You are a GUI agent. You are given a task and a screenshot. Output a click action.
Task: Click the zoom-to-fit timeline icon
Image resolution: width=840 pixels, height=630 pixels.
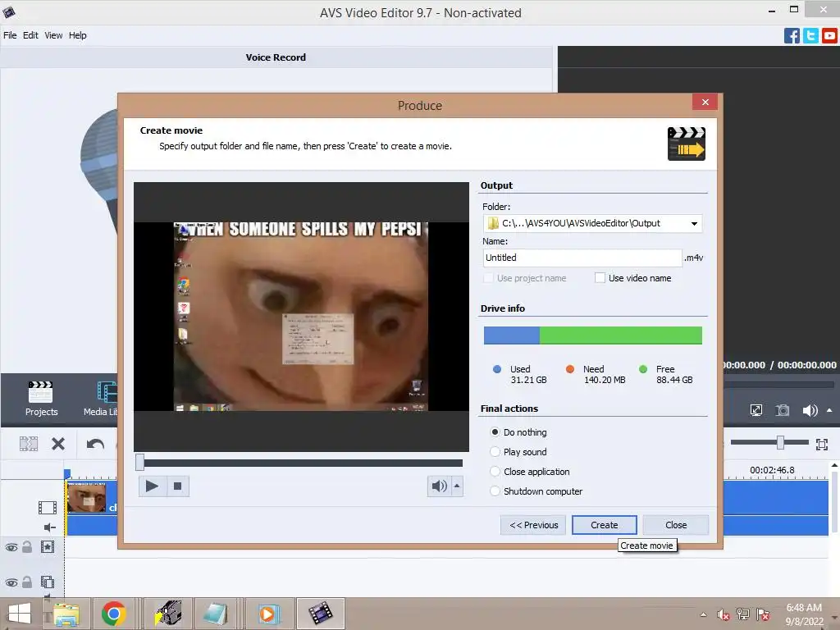(822, 444)
